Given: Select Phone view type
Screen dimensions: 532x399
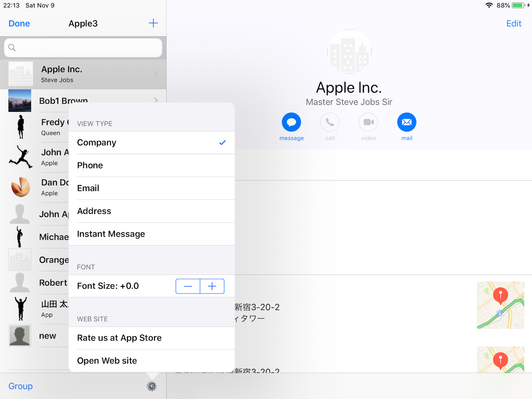Looking at the screenshot, I should 151,165.
